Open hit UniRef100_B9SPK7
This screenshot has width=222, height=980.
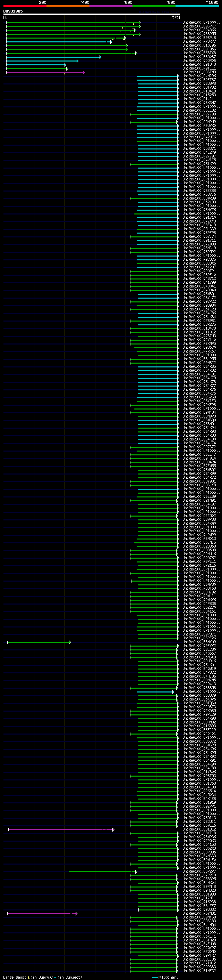point(199,26)
